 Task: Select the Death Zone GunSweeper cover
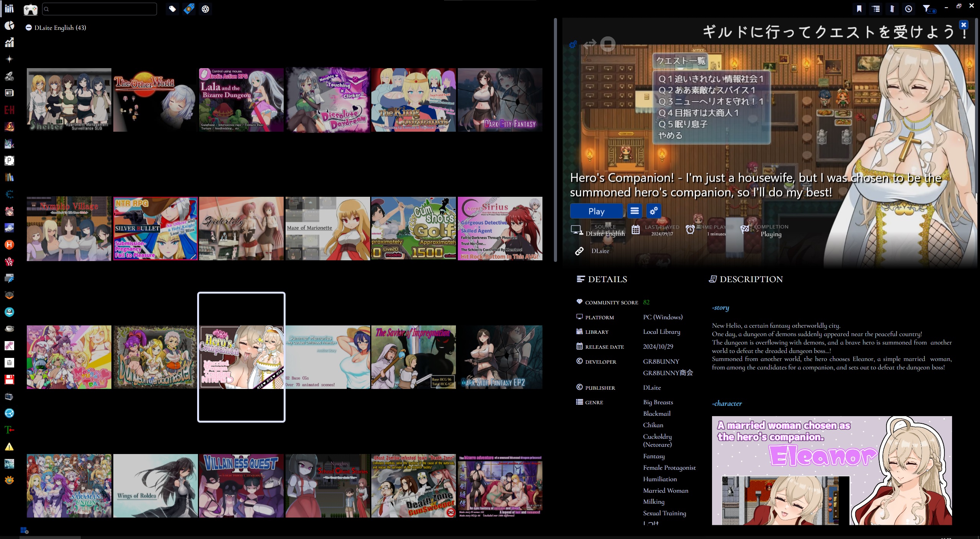(413, 486)
